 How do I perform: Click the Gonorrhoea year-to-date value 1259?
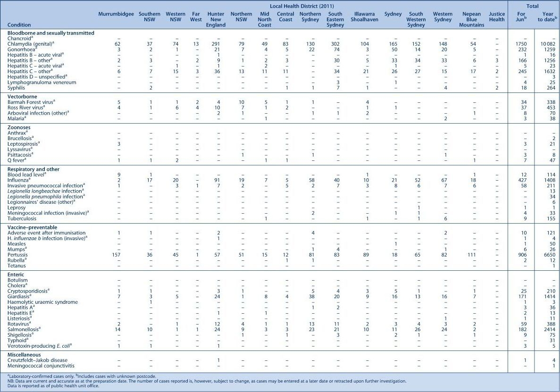point(550,49)
